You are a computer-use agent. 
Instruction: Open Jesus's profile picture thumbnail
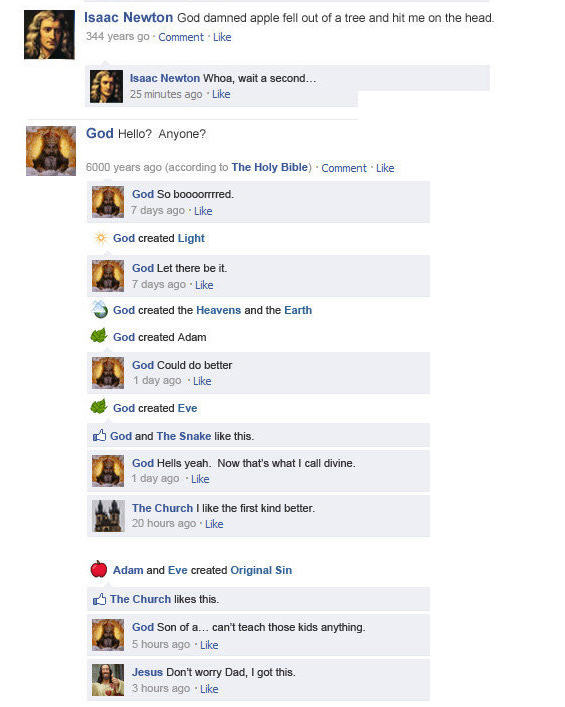[x=108, y=680]
